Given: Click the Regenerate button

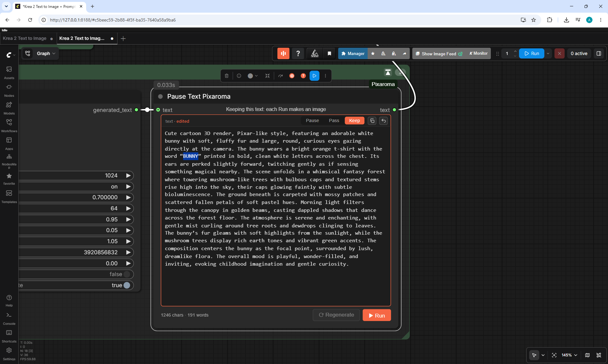Looking at the screenshot, I should (336, 315).
